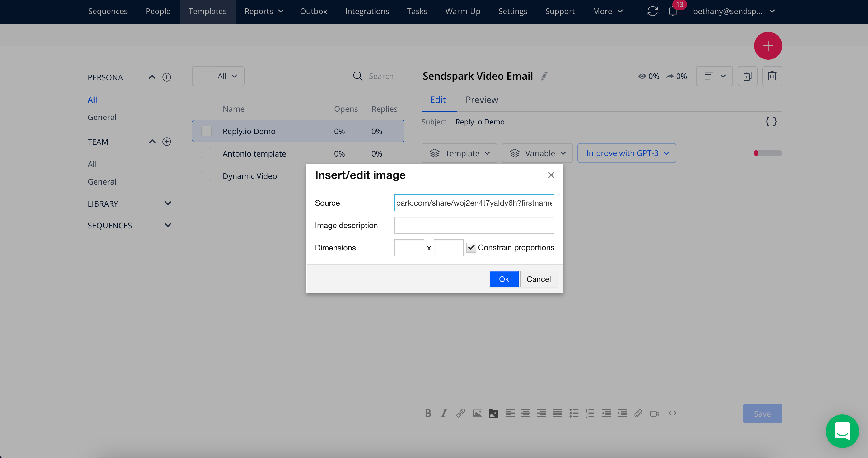Check the Reply.io Demo row checkbox
Viewport: 868px width, 458px height.
[x=206, y=131]
